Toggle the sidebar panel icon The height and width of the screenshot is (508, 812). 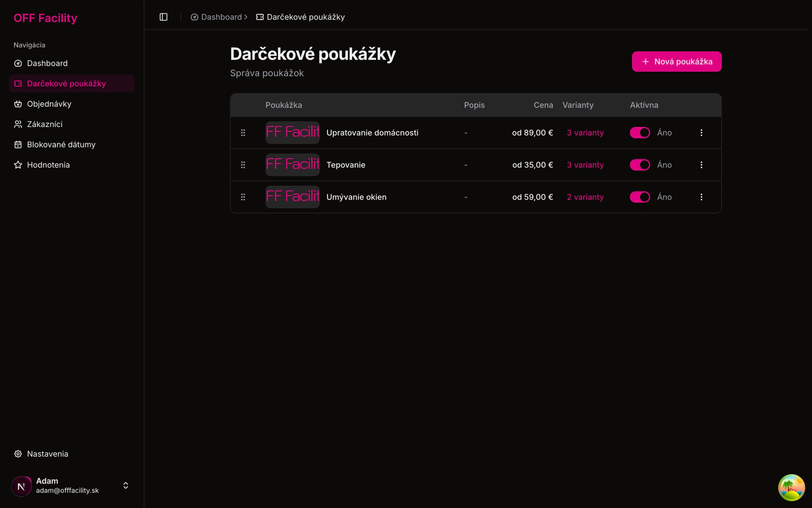click(163, 17)
